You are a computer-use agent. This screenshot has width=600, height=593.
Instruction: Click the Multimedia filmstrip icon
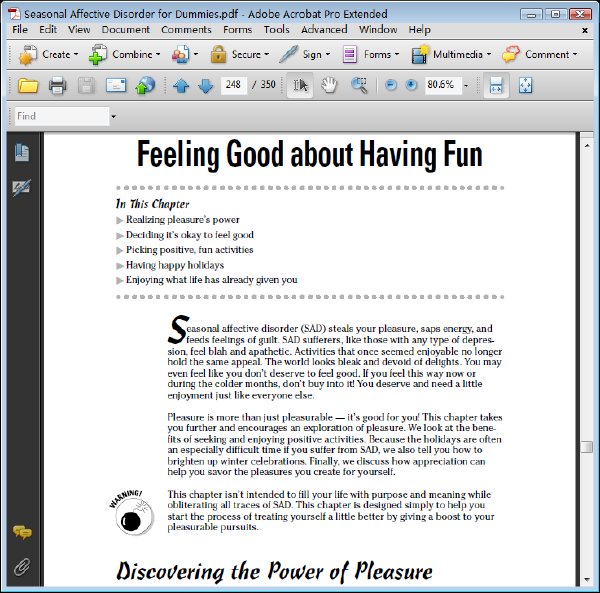coord(420,54)
